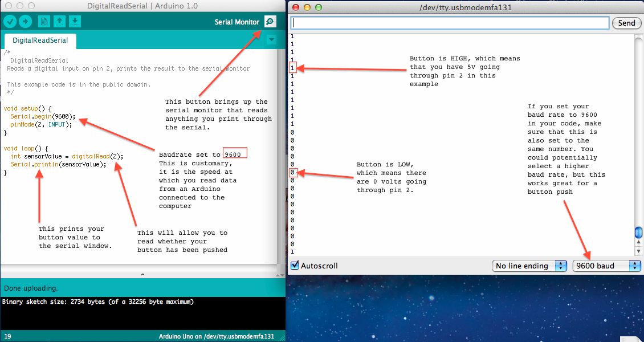The height and width of the screenshot is (342, 644).
Task: Focus the serial monitor text input field
Action: [450, 23]
